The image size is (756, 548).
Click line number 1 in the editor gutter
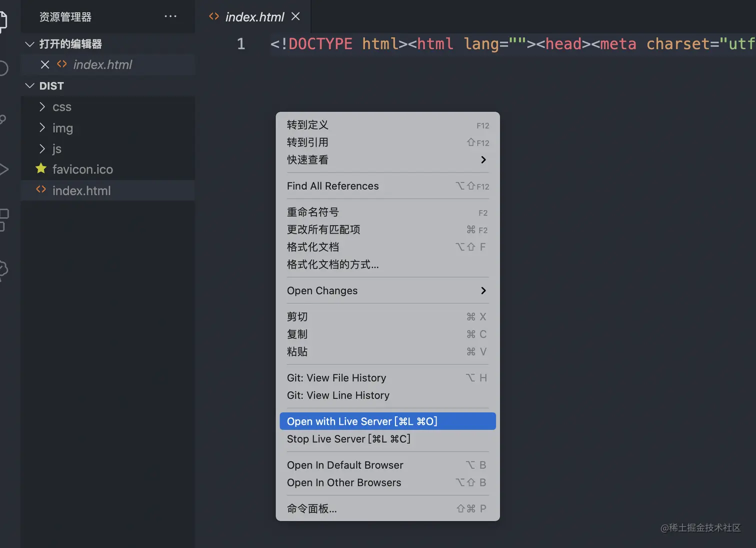(241, 44)
